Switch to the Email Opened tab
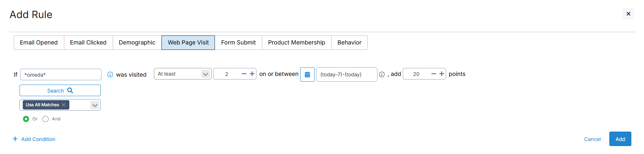Image resolution: width=644 pixels, height=154 pixels. [x=39, y=43]
